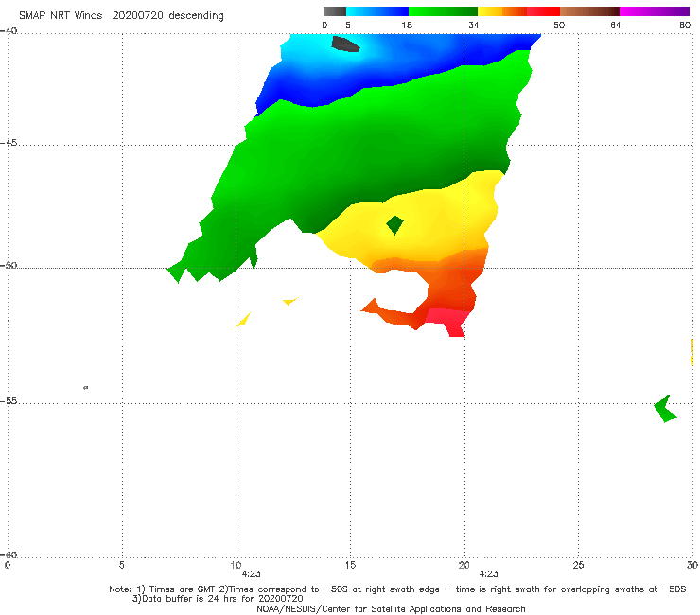Click the "4:23" time under longitude 10
The width and height of the screenshot is (700, 615).
(x=252, y=574)
